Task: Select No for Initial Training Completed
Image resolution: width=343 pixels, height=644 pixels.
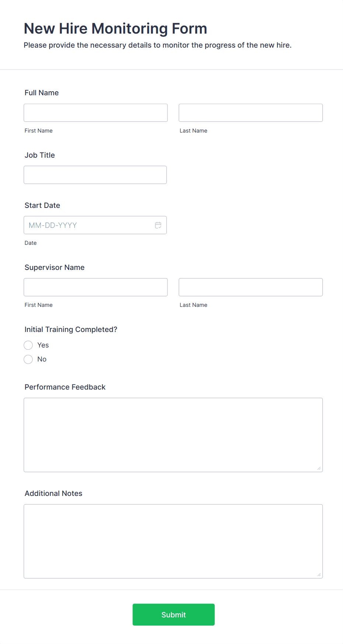Action: [x=28, y=359]
